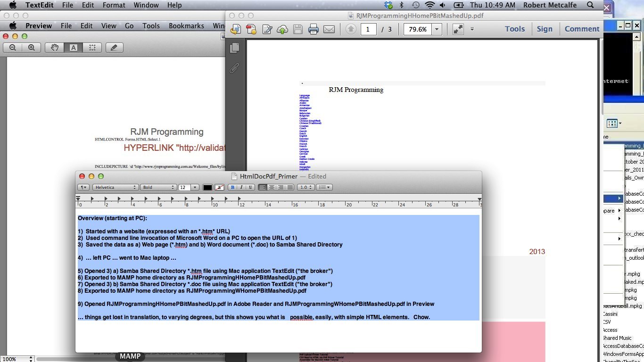The height and width of the screenshot is (362, 644).
Task: Select justify alignment in TextEdit
Action: point(290,188)
